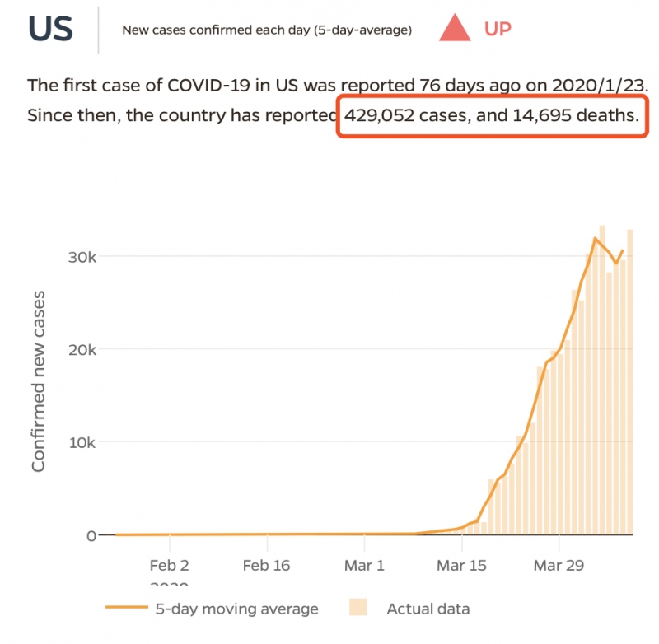The image size is (659, 644).
Task: Click the 30k y-axis tick label
Action: point(82,257)
